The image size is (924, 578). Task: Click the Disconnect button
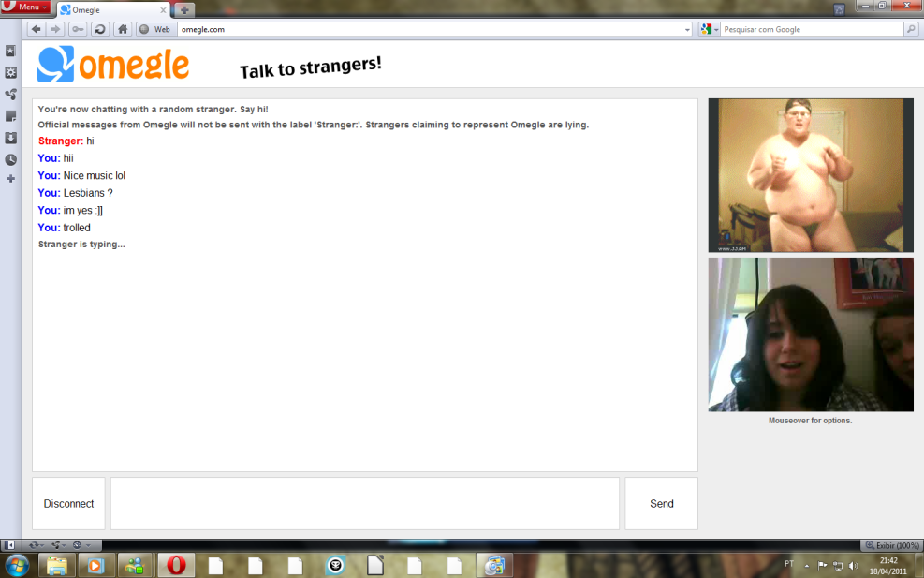[68, 504]
